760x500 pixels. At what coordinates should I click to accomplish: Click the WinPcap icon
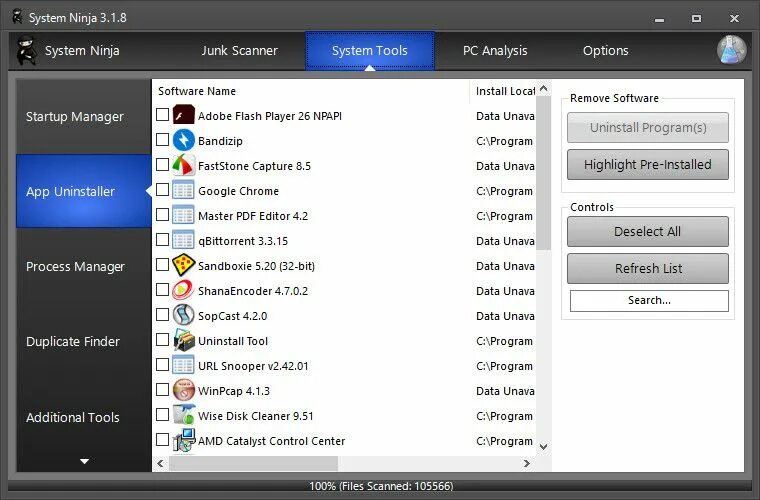(x=184, y=391)
